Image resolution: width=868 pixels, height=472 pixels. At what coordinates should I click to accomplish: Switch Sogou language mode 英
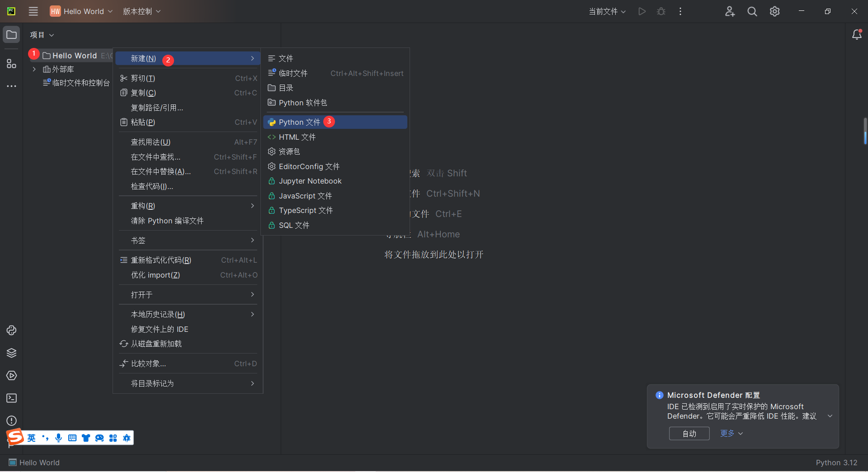[x=31, y=438]
